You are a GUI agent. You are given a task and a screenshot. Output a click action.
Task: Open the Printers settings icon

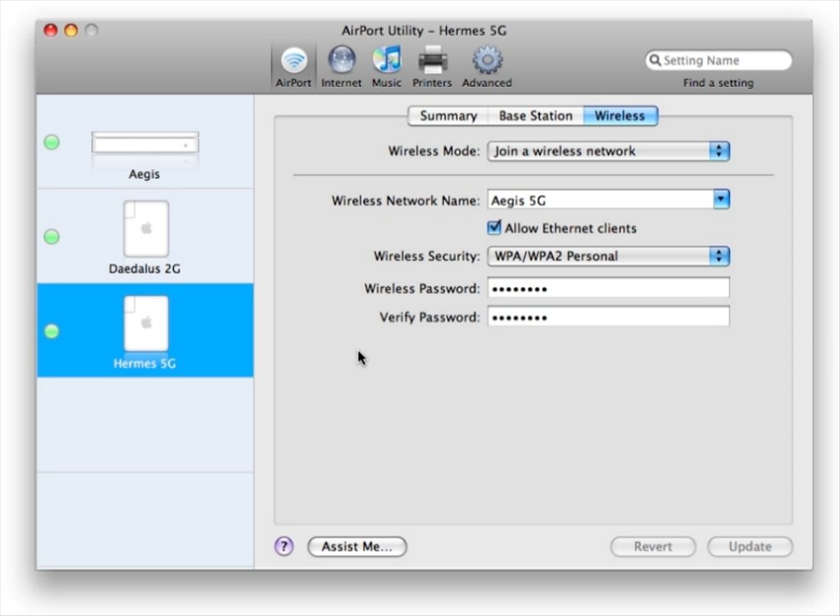[x=433, y=59]
